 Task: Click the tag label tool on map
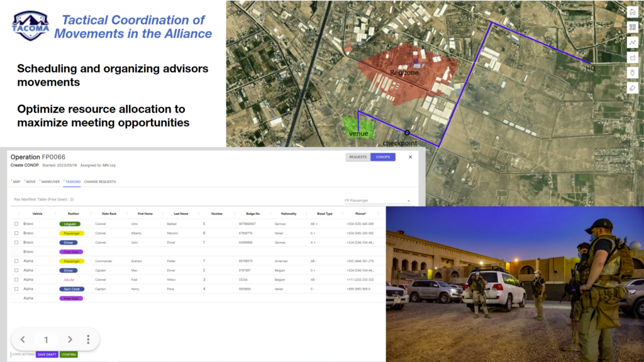click(x=632, y=88)
